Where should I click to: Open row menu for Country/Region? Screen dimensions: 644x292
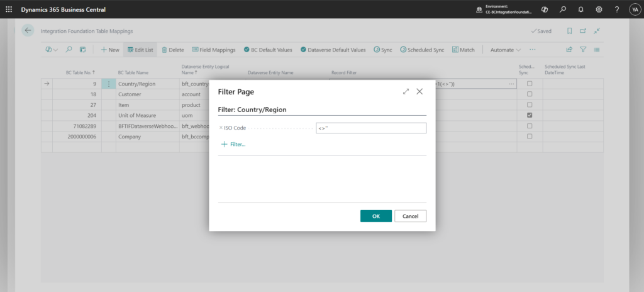tap(109, 84)
